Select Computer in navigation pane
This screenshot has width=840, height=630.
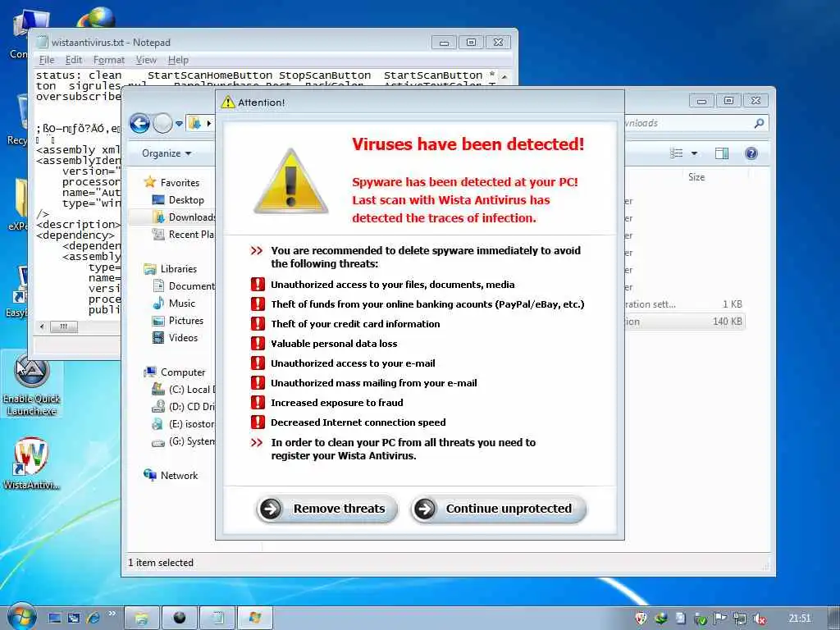(175, 372)
